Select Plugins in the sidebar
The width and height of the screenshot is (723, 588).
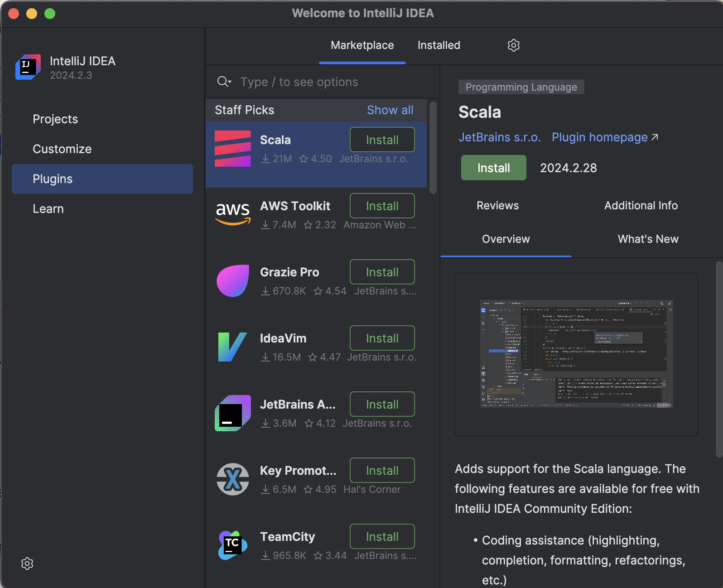coord(102,179)
